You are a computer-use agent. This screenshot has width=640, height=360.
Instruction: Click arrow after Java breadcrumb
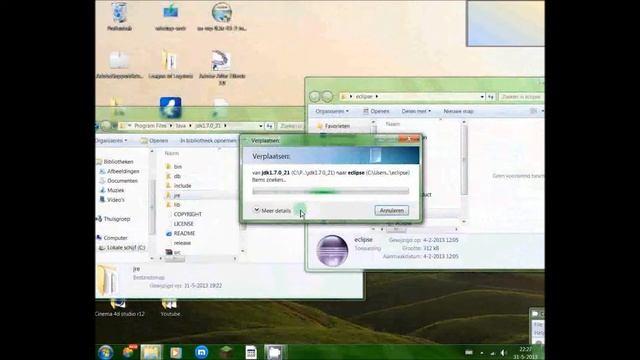click(x=190, y=126)
